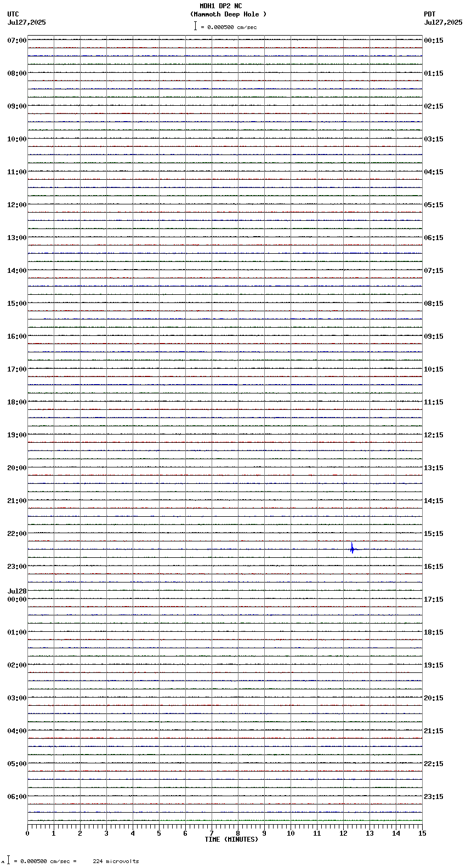
Task: Click the 09:00 UTC row label
Action: [x=17, y=106]
